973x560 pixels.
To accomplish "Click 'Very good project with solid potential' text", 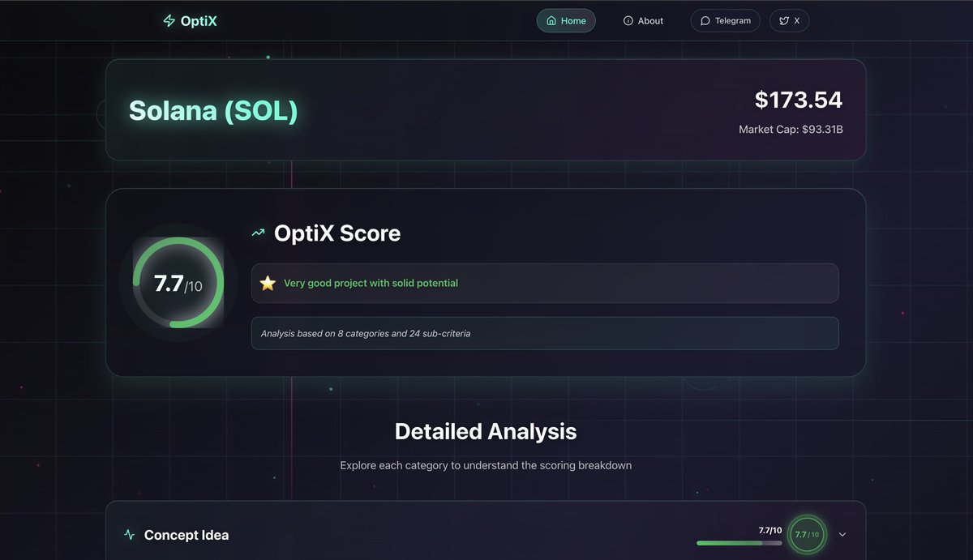I will tap(371, 284).
